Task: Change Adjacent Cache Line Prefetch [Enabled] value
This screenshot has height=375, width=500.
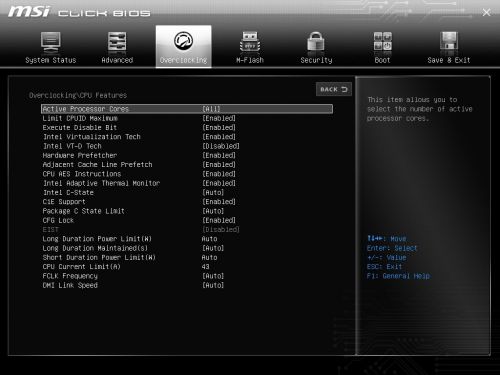Action: pos(219,165)
